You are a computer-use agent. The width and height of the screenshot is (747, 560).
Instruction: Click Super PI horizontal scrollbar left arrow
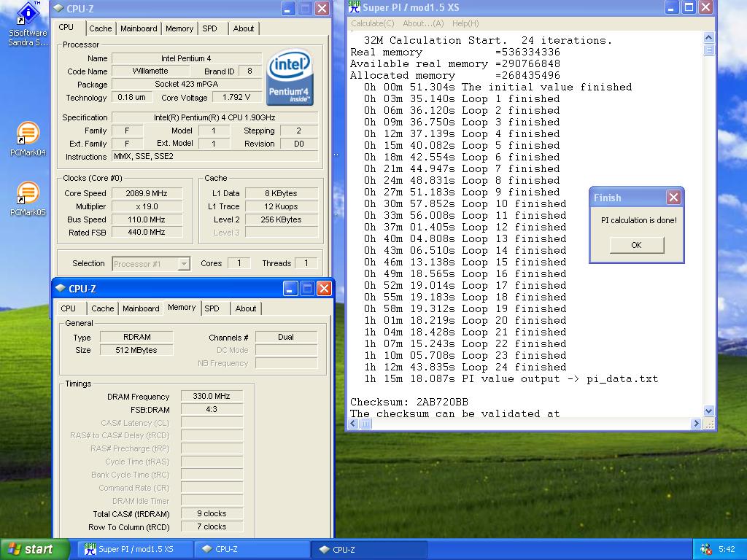pos(353,424)
